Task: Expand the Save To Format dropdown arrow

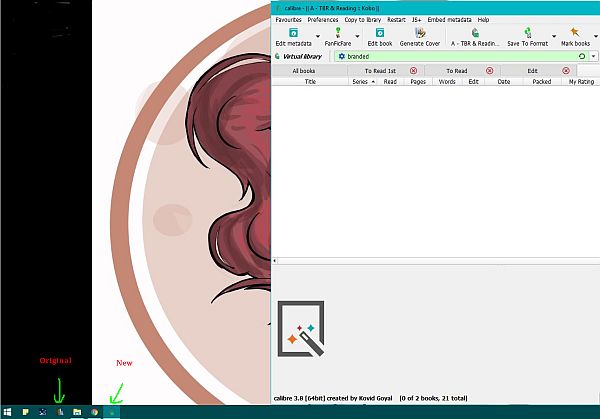Action: [554, 36]
